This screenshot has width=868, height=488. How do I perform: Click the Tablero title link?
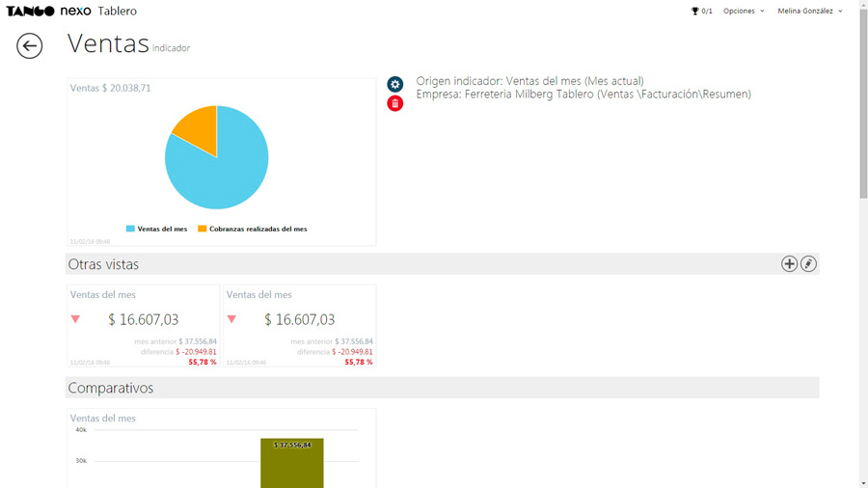117,11
